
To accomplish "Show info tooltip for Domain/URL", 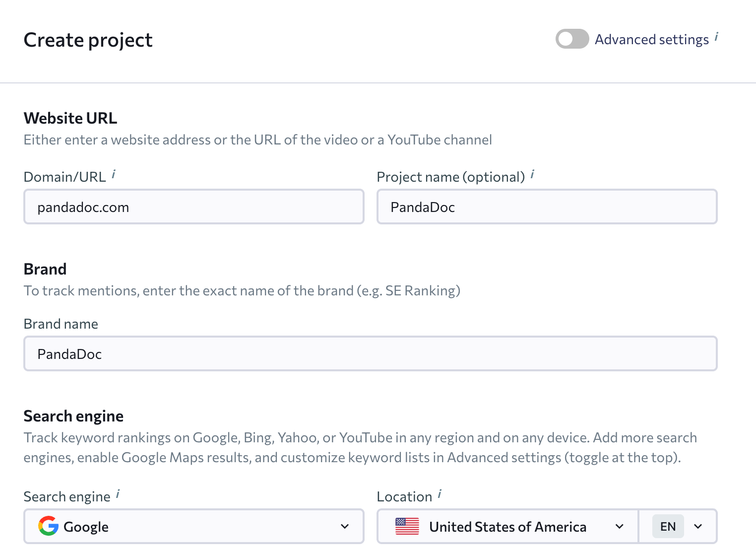I will point(114,174).
